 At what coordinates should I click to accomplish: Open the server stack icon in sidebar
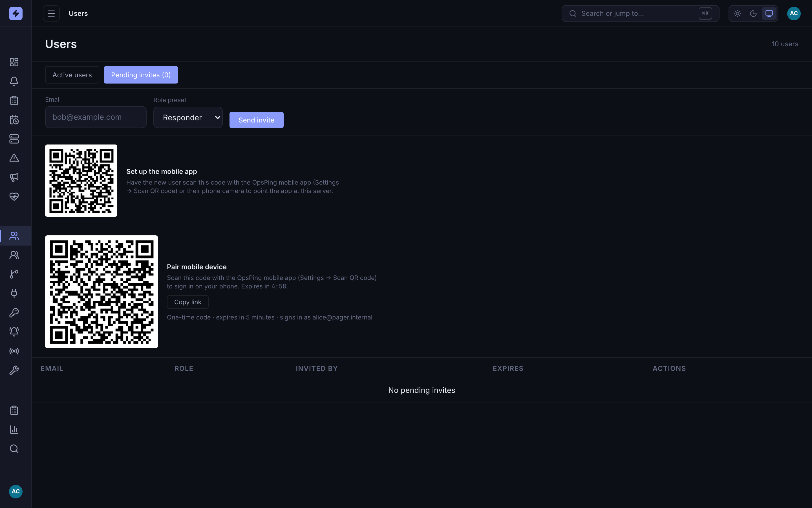pos(14,139)
